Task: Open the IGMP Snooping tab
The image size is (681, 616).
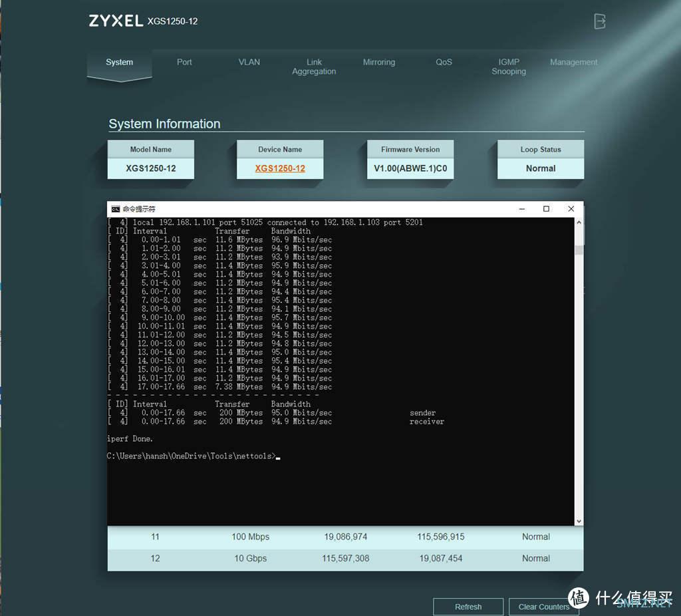Action: 509,67
